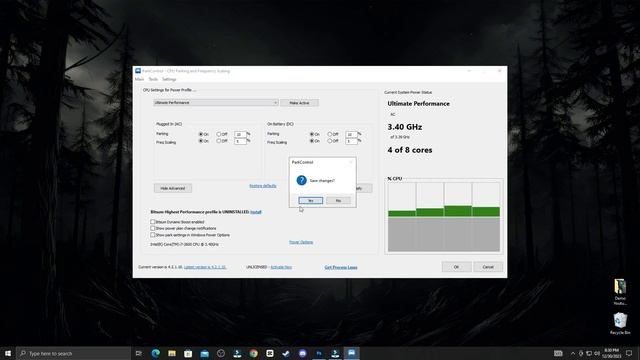Click the Type here to search box
Image resolution: width=640 pixels, height=360 pixels.
point(73,353)
